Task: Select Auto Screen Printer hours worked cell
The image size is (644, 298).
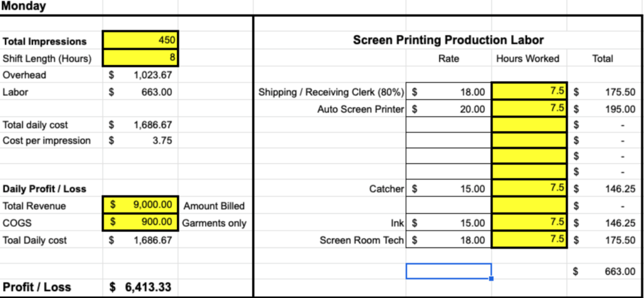Action: (529, 108)
